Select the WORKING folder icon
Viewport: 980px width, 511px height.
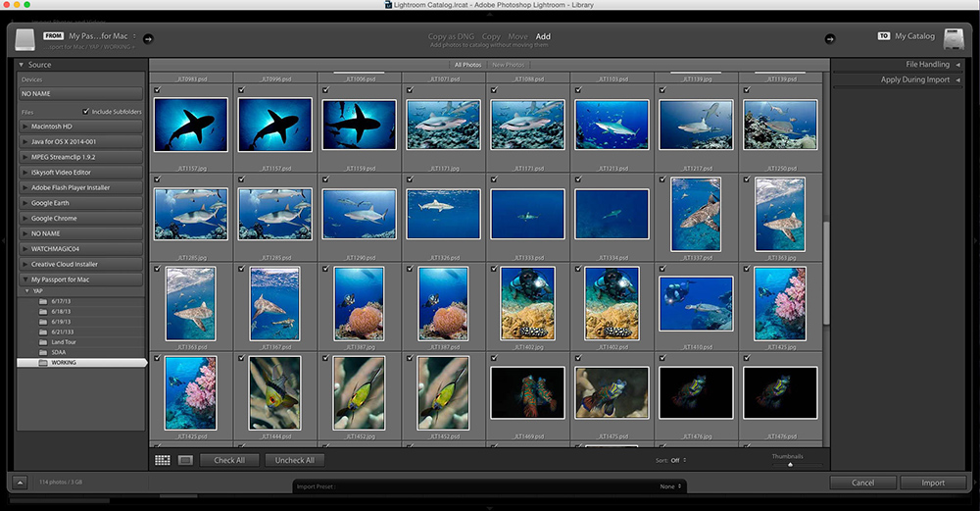click(x=43, y=363)
